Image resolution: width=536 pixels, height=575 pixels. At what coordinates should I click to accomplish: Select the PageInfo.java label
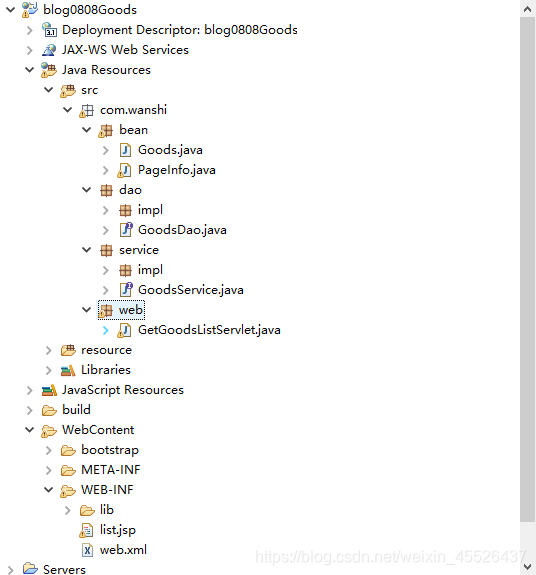coord(177,170)
